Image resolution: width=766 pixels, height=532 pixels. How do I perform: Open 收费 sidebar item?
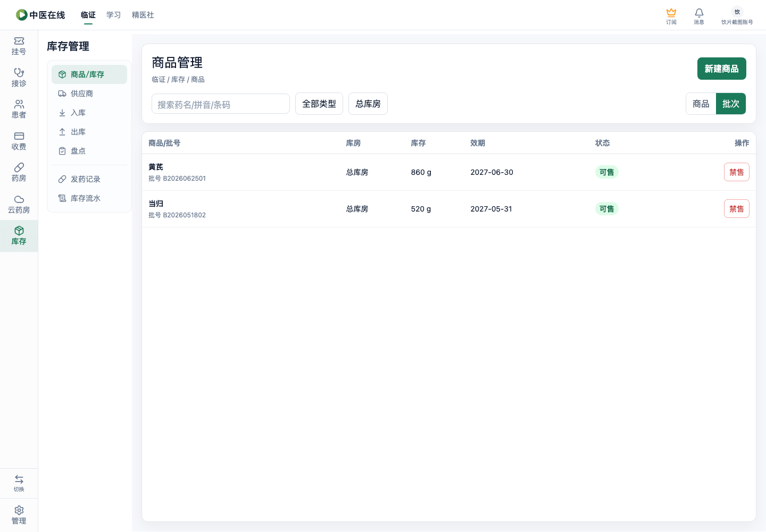click(x=19, y=141)
